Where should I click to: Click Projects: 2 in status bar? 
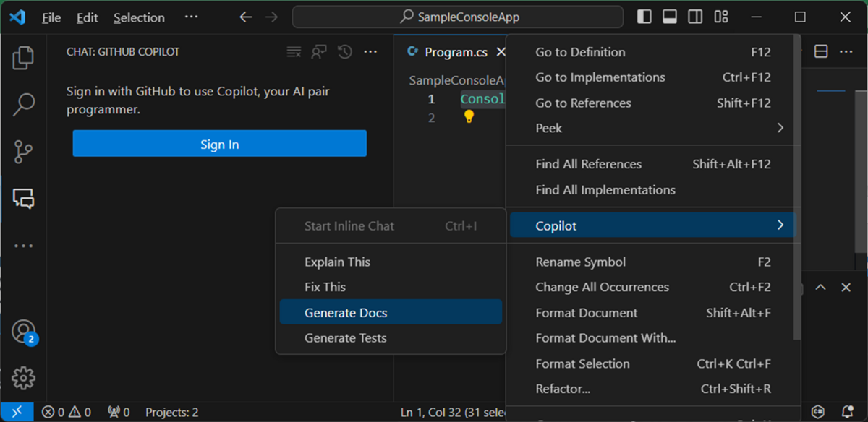click(171, 413)
